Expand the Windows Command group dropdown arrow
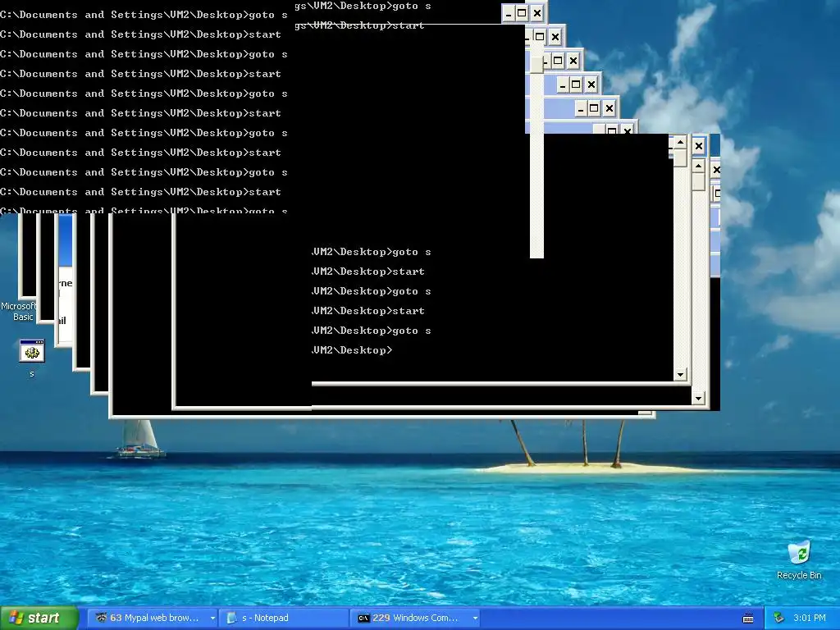The width and height of the screenshot is (840, 630). pyautogui.click(x=475, y=618)
